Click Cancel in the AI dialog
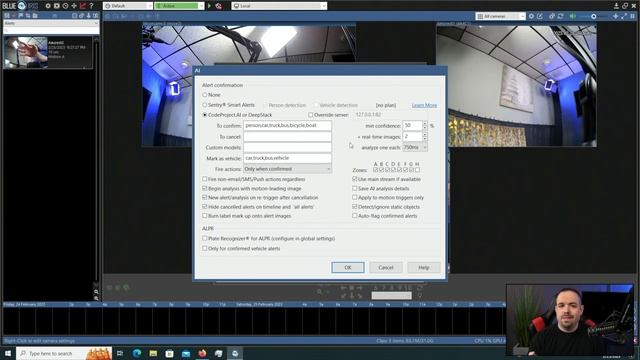Viewport: 640px width, 360px height. [386, 267]
